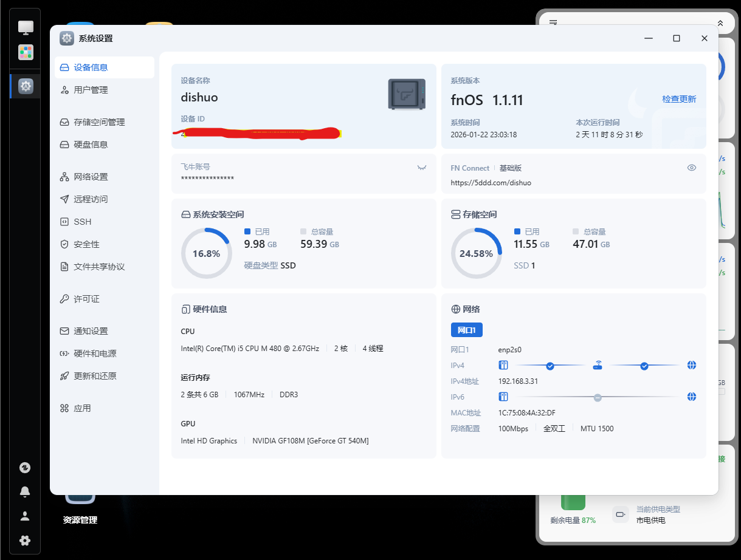Click the 100Mbps network speed value
This screenshot has height=560, width=741.
click(x=513, y=429)
